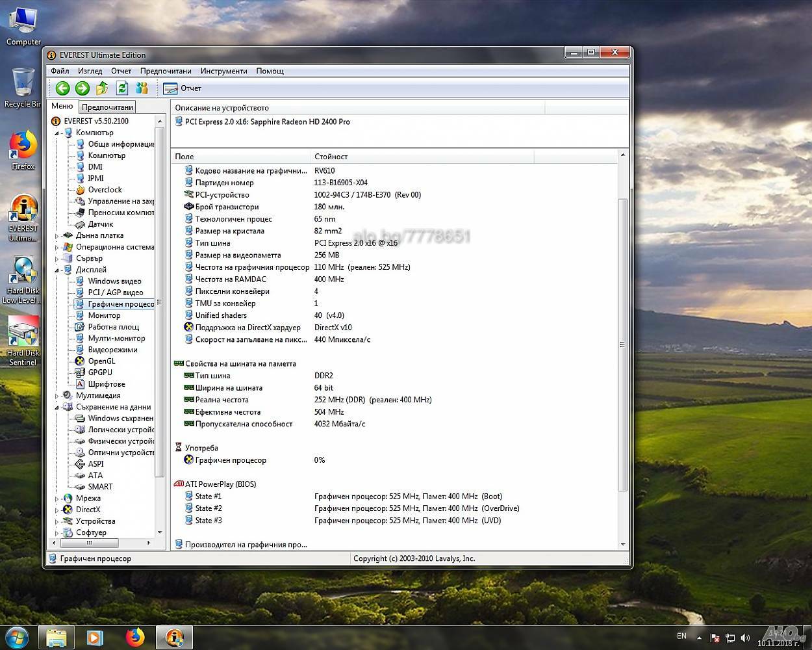Click the SMART drive icon
The height and width of the screenshot is (650, 812).
(80, 487)
